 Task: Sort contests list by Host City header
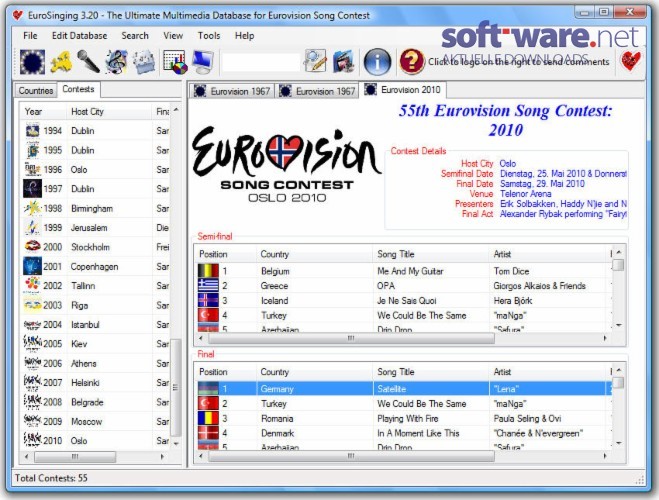pos(109,111)
